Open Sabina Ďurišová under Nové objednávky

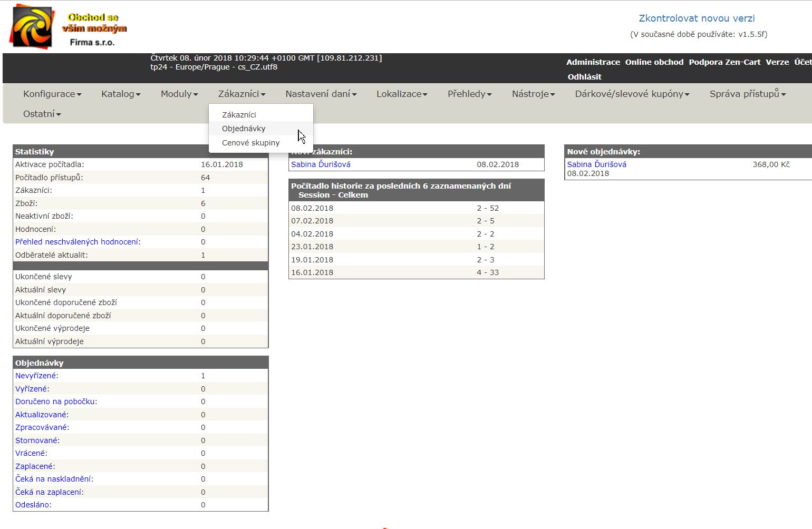point(596,164)
